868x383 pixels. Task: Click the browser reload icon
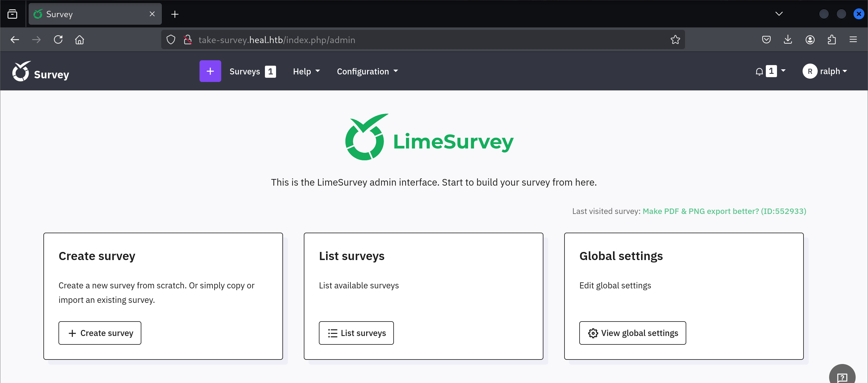point(58,40)
